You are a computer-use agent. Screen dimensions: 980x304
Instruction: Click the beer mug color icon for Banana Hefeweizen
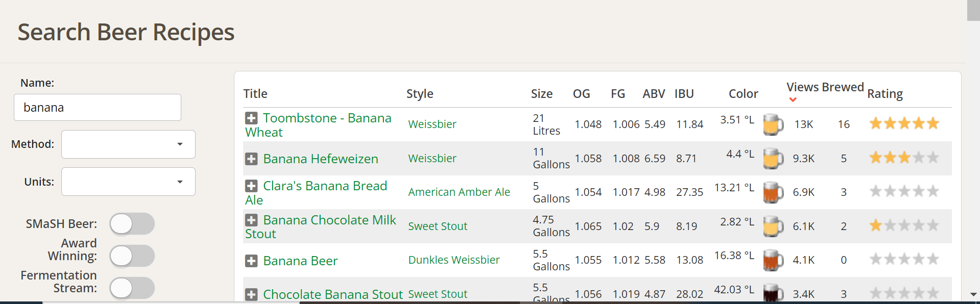tap(773, 159)
